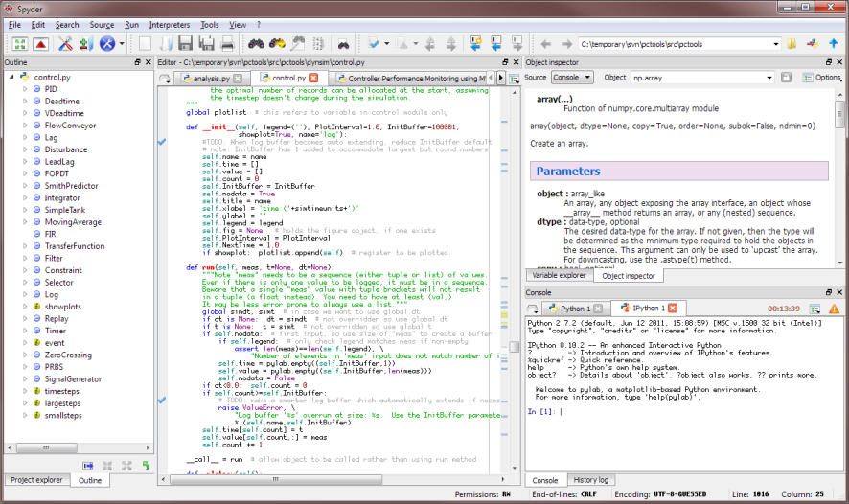Open the preferences wrench-and-screwdriver icon
The width and height of the screenshot is (849, 504).
pyautogui.click(x=66, y=44)
